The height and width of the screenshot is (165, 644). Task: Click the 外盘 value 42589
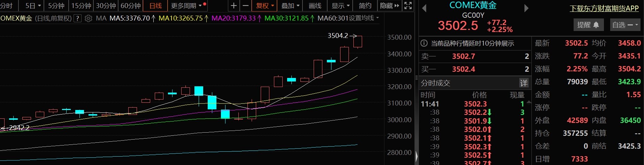click(x=577, y=120)
